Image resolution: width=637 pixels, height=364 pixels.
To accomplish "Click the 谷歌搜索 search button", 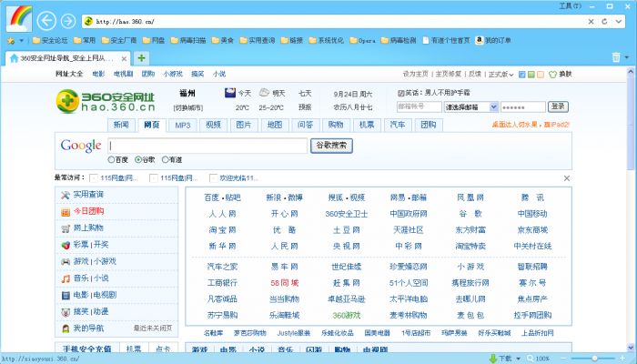I will 331,146.
